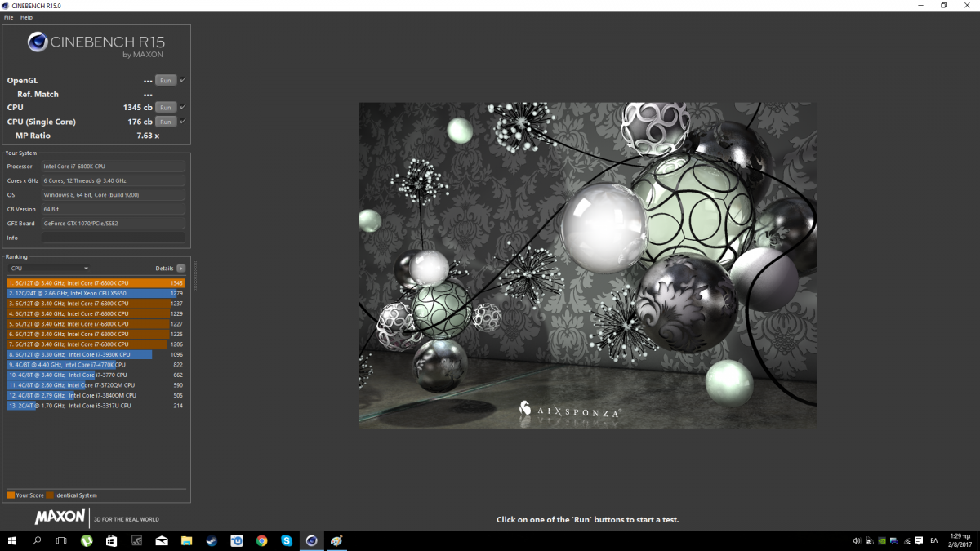
Task: Click the rendered spheres scene image
Action: coord(587,265)
